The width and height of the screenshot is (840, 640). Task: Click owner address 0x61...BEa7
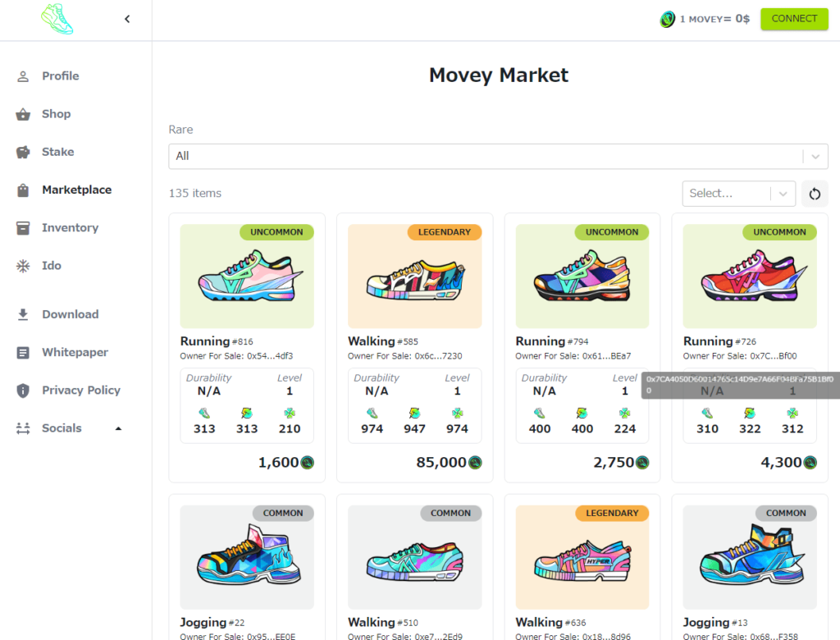(606, 356)
